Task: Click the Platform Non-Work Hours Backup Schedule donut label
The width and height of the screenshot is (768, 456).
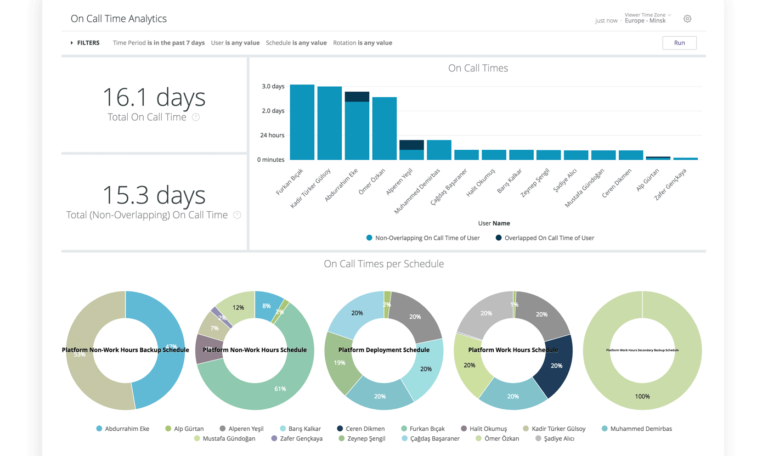Action: (x=125, y=350)
